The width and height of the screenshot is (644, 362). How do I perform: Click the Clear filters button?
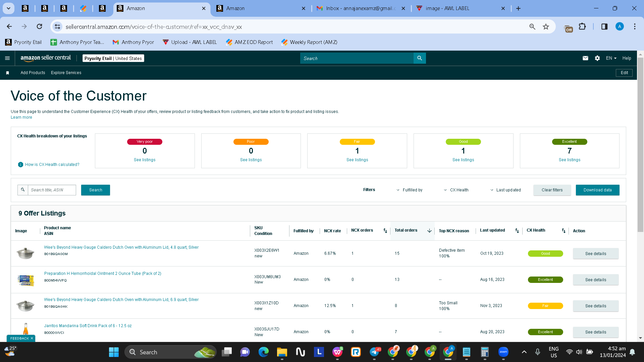[x=552, y=190]
